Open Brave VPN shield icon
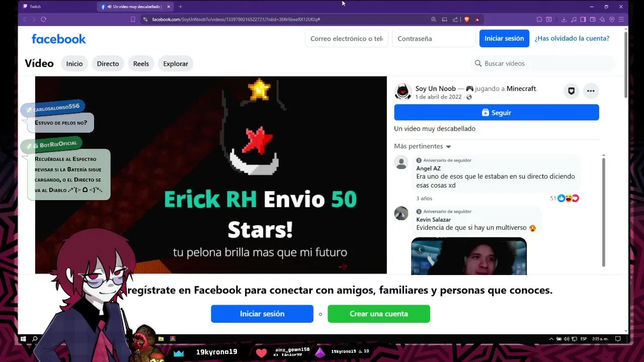Screen dimensions: 644x362 coord(612,19)
